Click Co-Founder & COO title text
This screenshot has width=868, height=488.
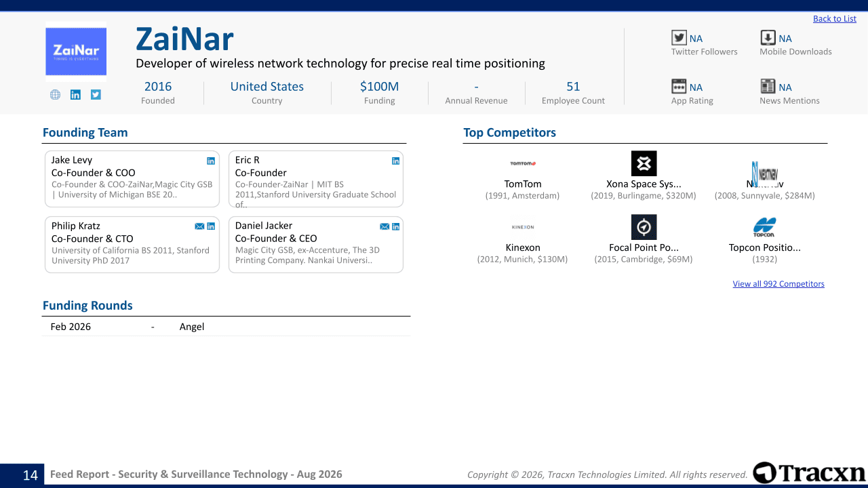[x=94, y=173]
